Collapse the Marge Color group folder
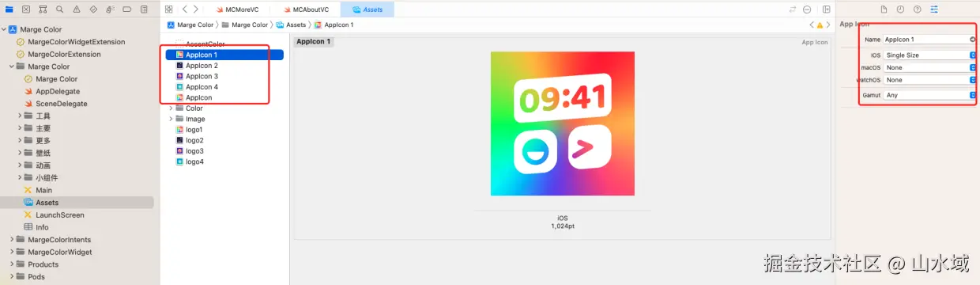This screenshot has width=980, height=285. [12, 66]
